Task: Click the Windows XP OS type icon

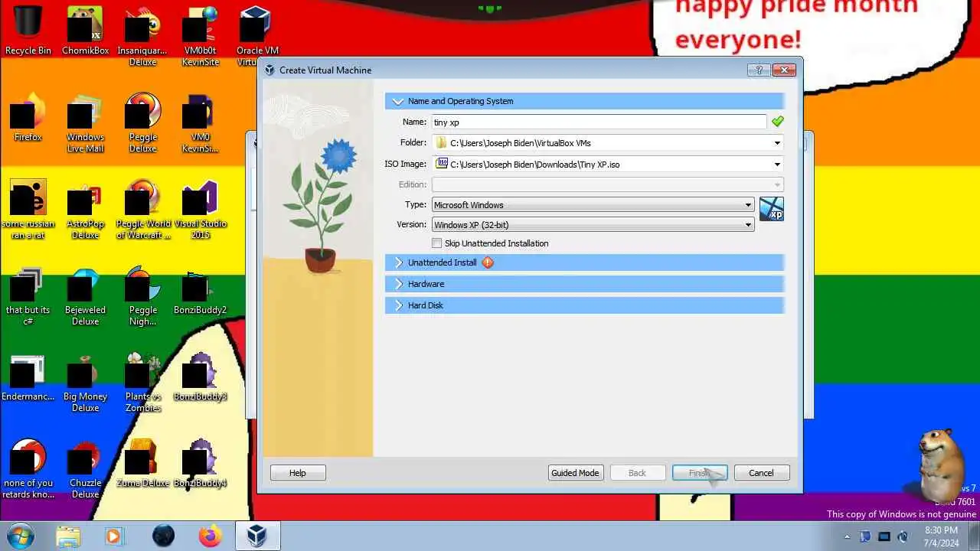Action: tap(771, 209)
